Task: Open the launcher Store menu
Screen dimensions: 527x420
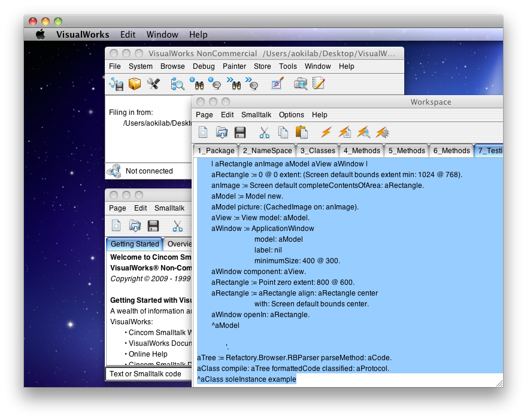Action: [x=262, y=66]
